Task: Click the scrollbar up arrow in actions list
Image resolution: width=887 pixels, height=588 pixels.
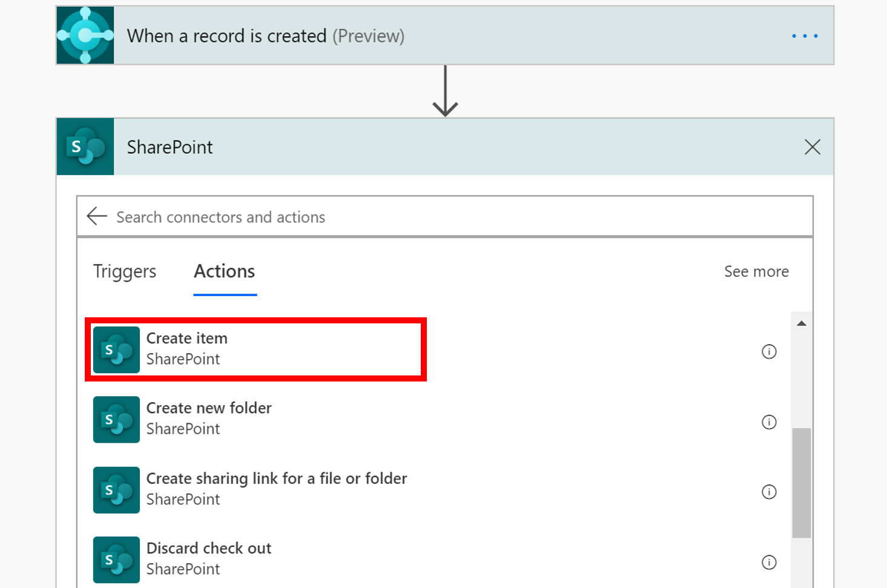Action: pos(802,323)
